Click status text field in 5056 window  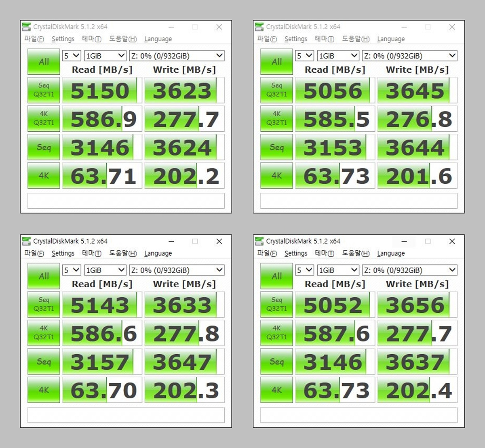click(358, 201)
